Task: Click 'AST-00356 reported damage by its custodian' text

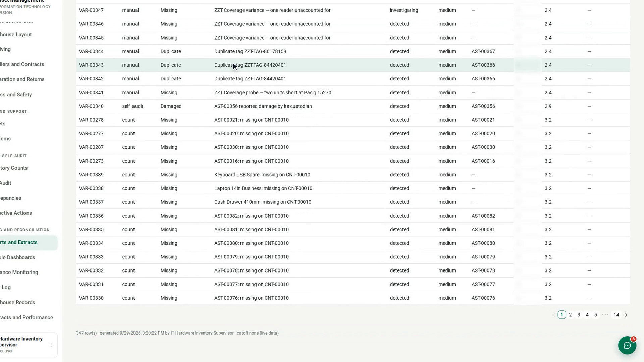Action: (263, 106)
